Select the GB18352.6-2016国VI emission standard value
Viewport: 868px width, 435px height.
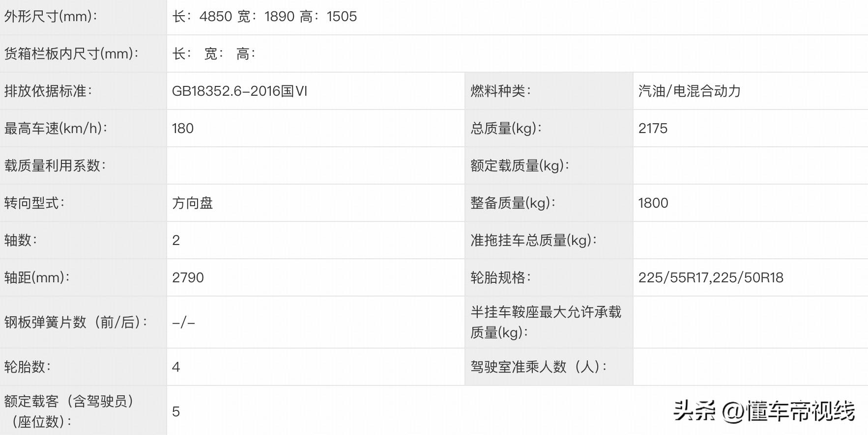(x=239, y=91)
